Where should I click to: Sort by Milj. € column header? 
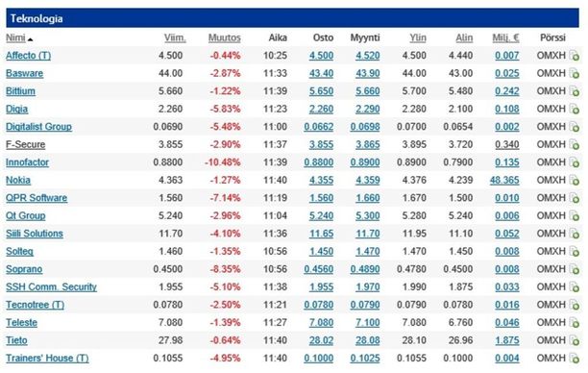(x=505, y=37)
